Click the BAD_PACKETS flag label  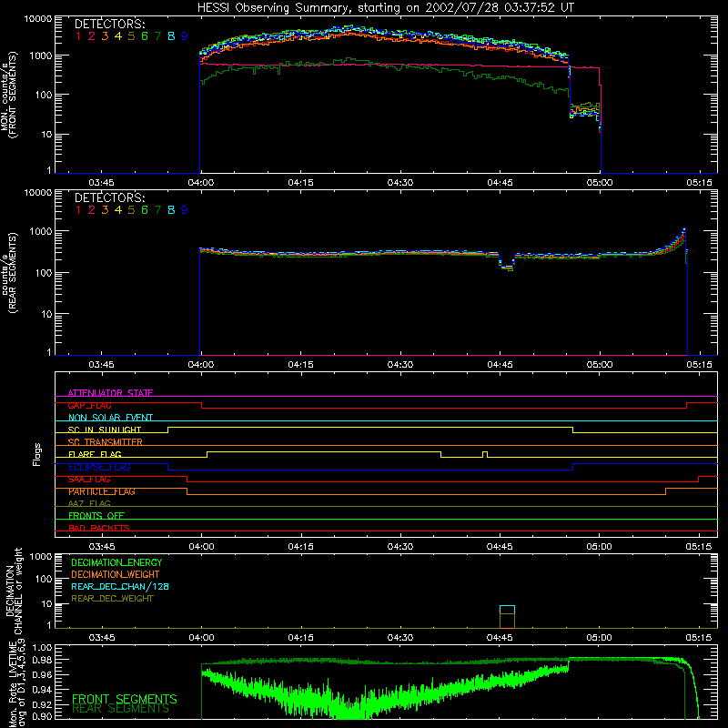point(99,528)
